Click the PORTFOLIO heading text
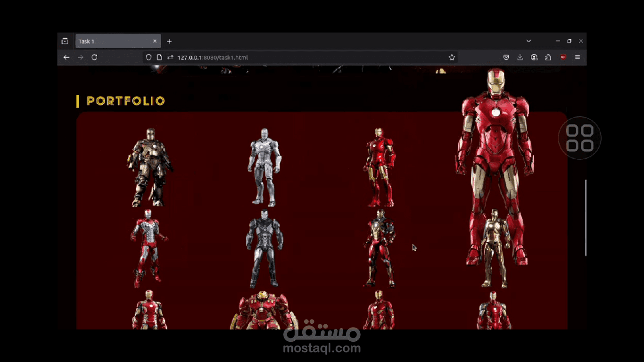Image resolution: width=644 pixels, height=362 pixels. [x=126, y=101]
